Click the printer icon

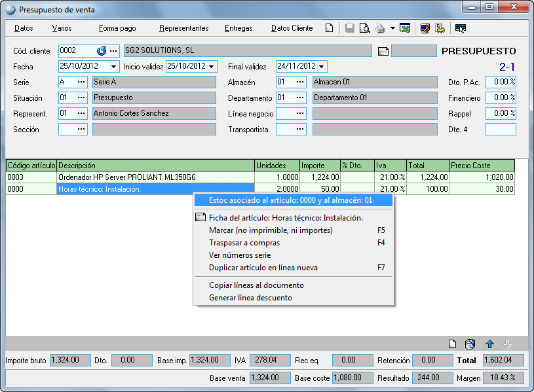pos(380,28)
